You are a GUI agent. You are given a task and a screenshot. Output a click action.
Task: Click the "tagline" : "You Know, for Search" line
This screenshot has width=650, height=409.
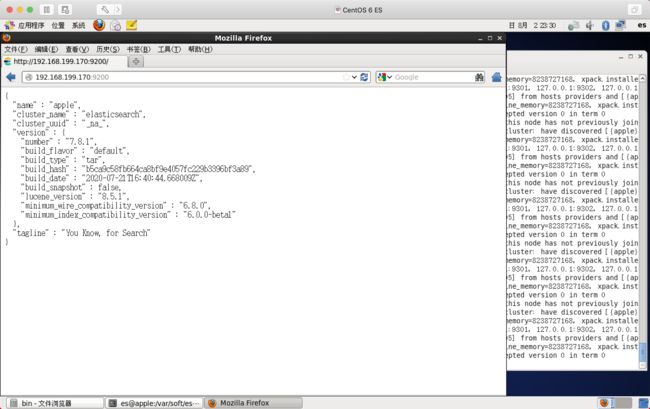[x=81, y=233]
